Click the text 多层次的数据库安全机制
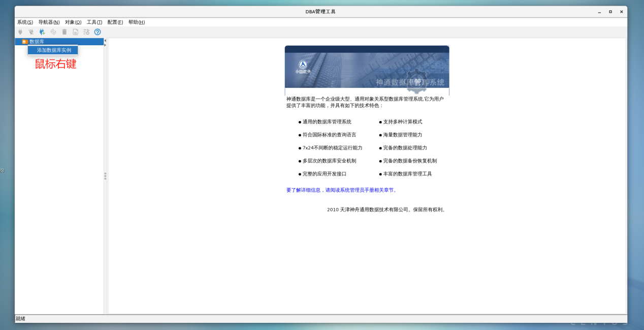This screenshot has width=644, height=330. (x=330, y=161)
